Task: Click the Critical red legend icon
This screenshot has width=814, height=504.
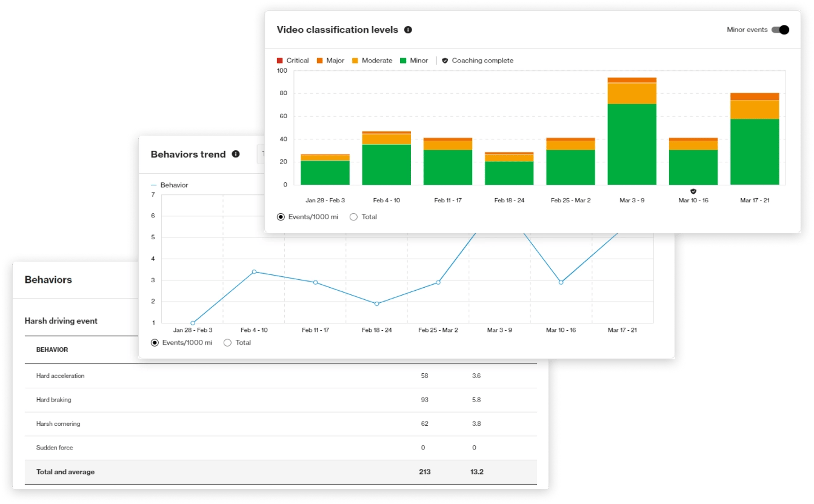Action: click(280, 61)
